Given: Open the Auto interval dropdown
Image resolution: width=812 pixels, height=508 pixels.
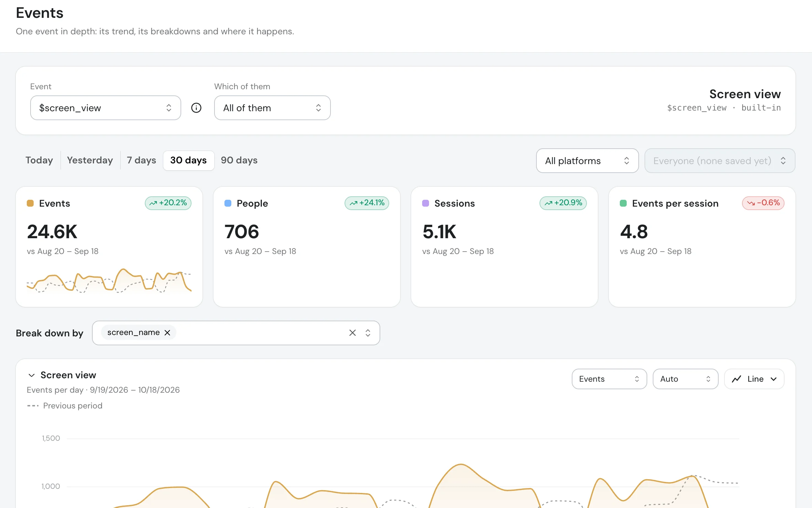Looking at the screenshot, I should pyautogui.click(x=686, y=379).
